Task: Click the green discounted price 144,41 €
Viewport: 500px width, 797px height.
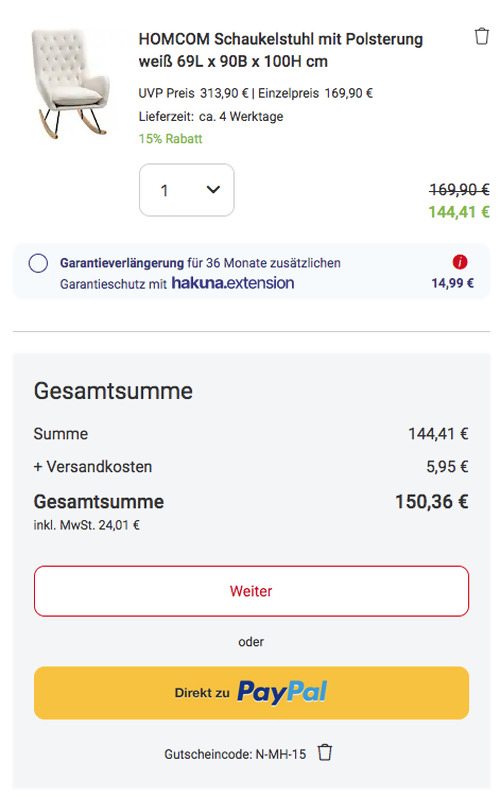Action: 459,212
